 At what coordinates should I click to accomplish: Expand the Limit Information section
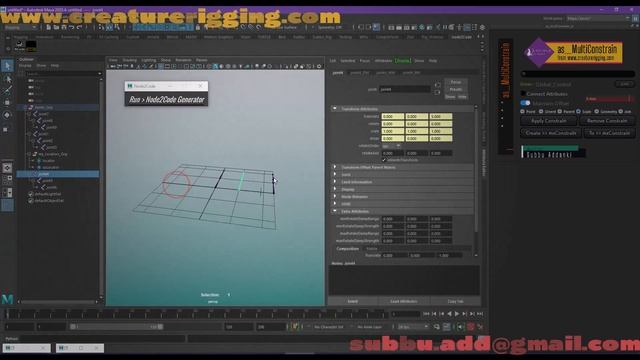pyautogui.click(x=335, y=182)
